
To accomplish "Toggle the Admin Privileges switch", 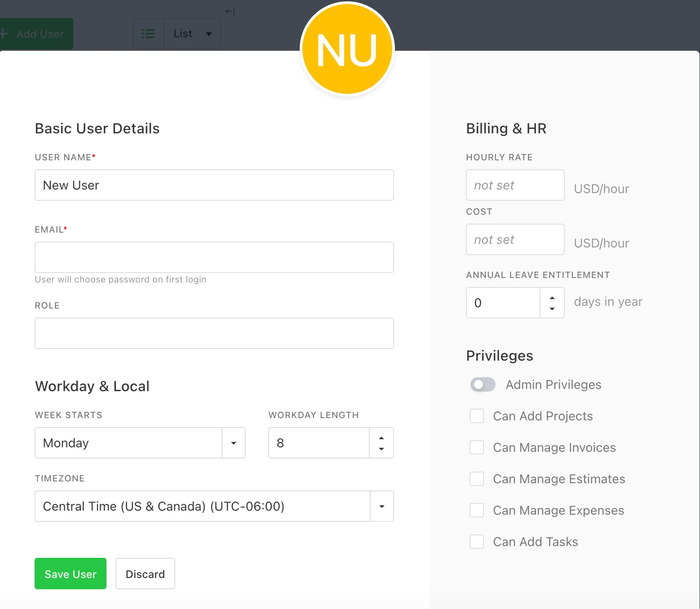I will [483, 384].
